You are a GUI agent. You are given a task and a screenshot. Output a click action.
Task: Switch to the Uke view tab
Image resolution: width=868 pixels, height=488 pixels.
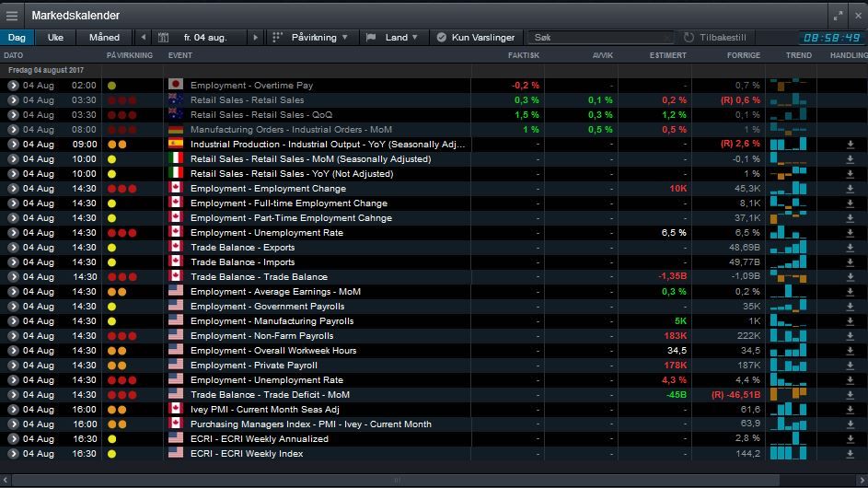pyautogui.click(x=55, y=38)
